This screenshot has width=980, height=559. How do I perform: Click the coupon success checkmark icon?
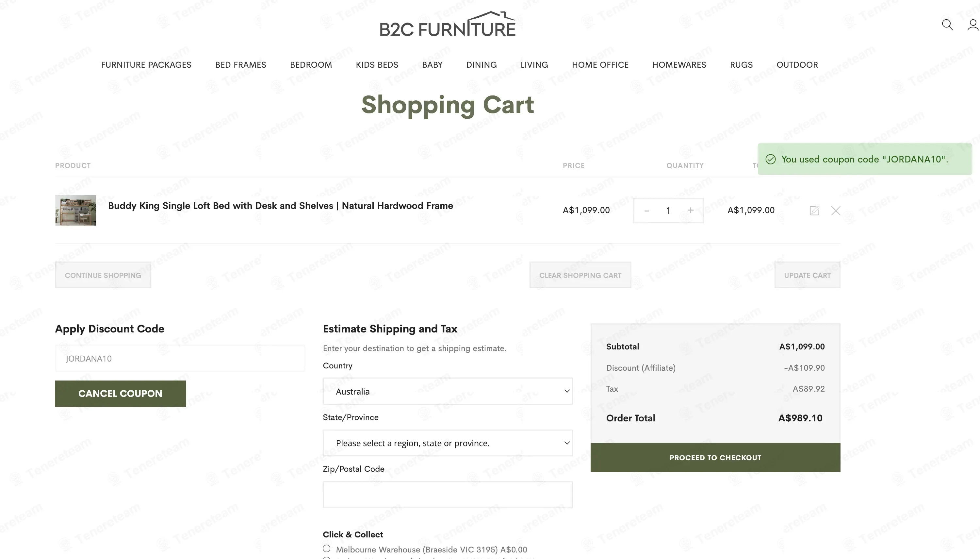tap(771, 159)
